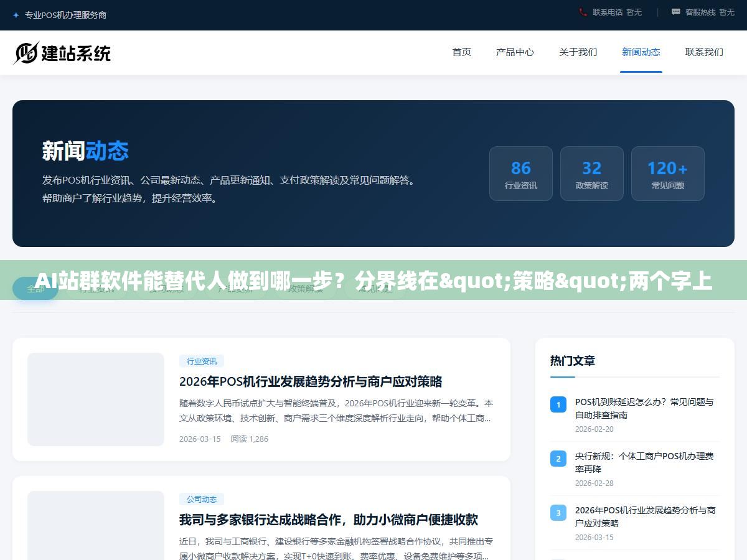Click the 32 政策解读 stat card

(592, 174)
